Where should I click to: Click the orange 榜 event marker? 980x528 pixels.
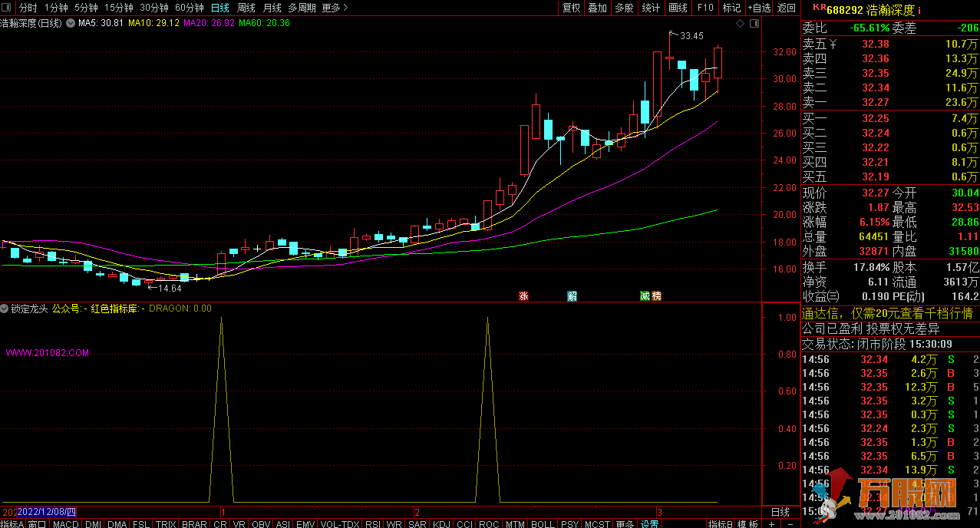point(656,296)
